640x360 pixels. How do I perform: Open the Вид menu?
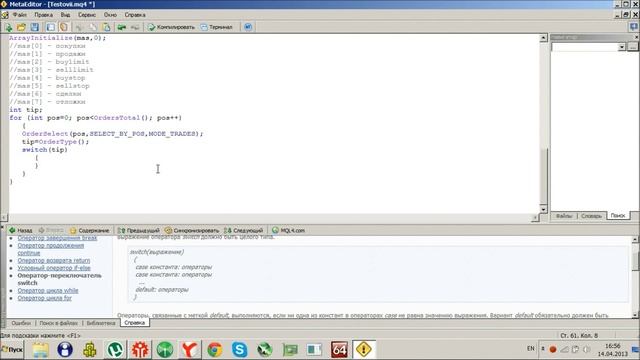click(x=65, y=15)
